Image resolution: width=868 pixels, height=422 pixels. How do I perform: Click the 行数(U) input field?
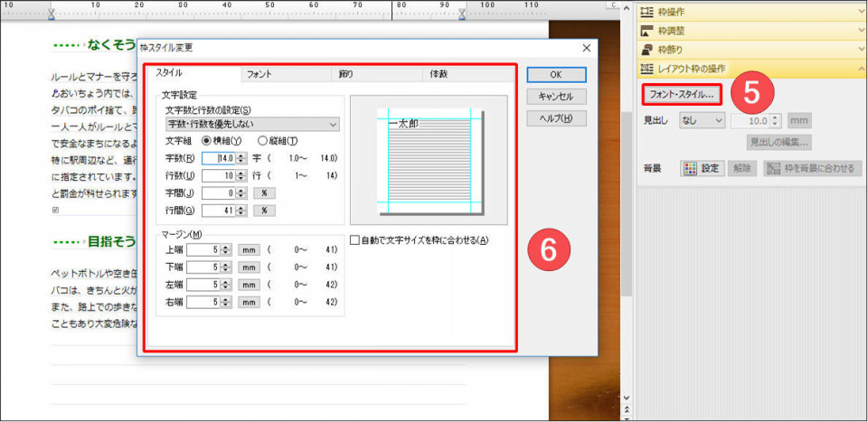[x=219, y=176]
